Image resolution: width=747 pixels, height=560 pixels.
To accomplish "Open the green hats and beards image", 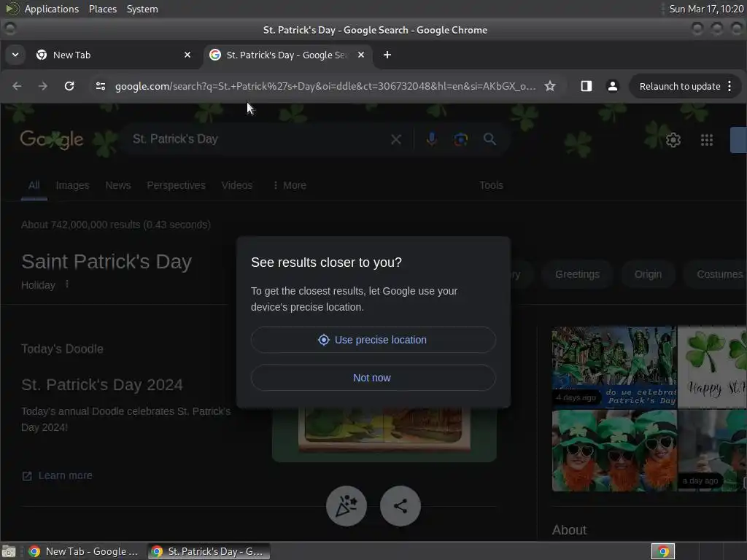I will 614,451.
